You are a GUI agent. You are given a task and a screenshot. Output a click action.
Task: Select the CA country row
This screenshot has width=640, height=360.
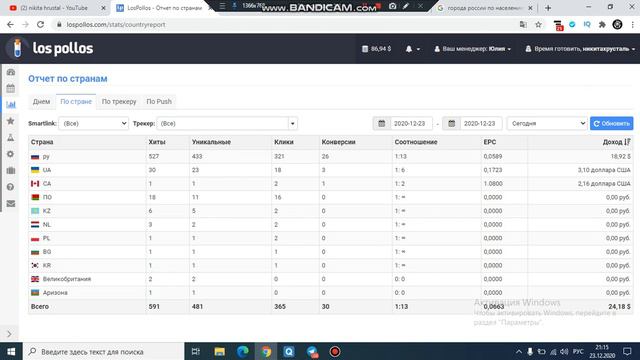(x=331, y=184)
